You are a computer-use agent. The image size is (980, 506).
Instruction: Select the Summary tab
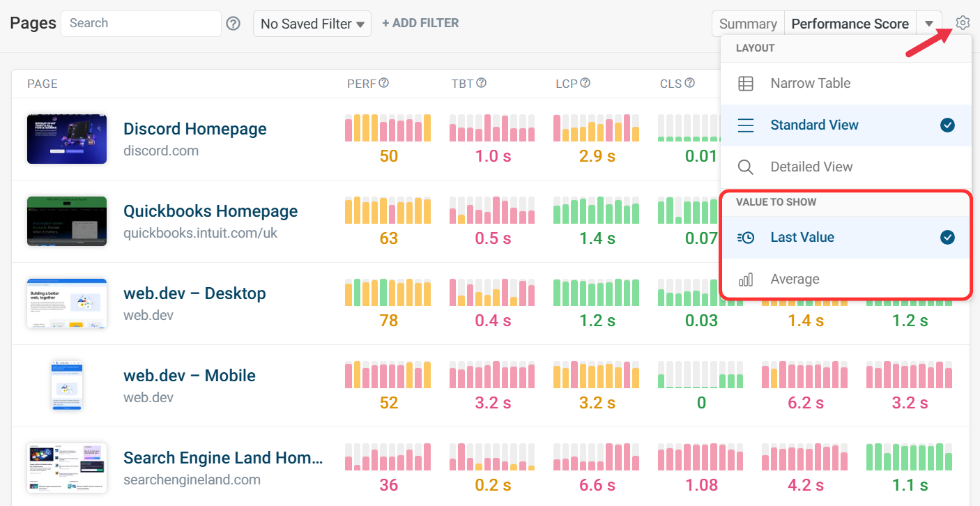pos(747,24)
